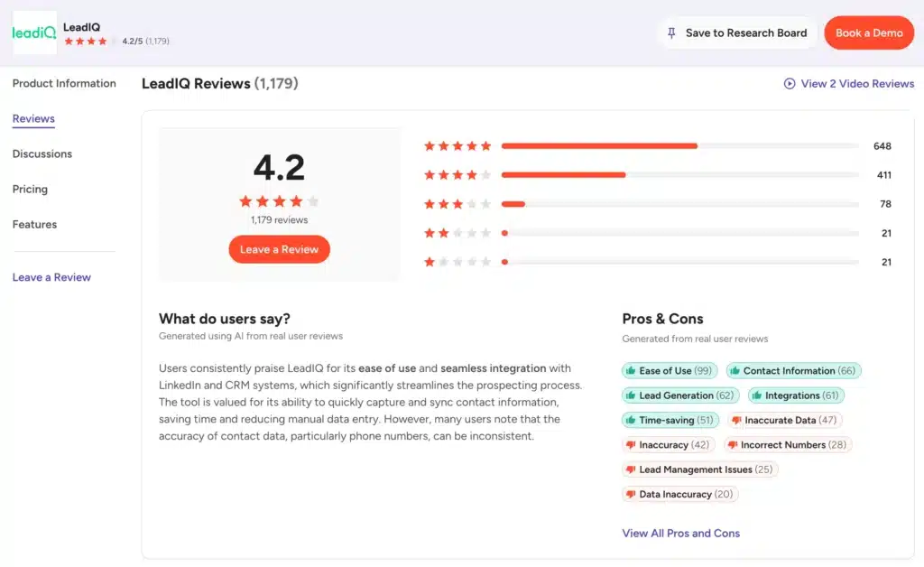Click the 4-star bar showing 411 reviews
Viewport: 924px width, 567px height.
click(680, 174)
